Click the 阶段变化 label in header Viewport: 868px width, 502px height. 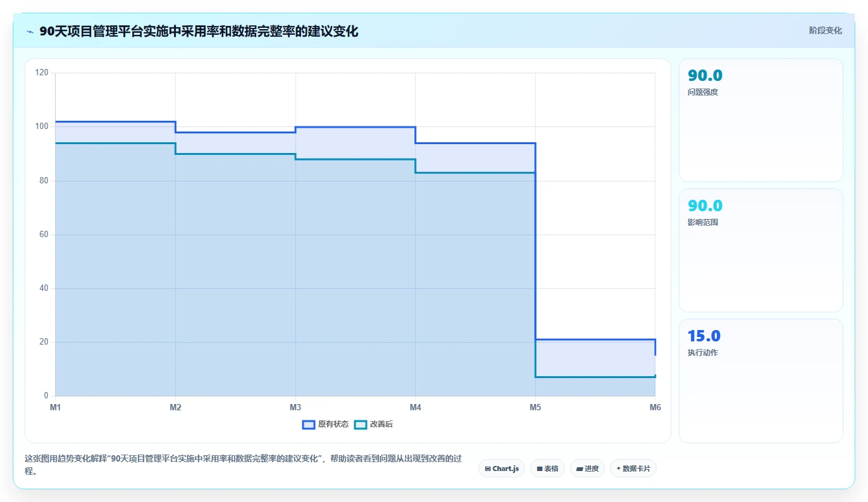click(825, 30)
